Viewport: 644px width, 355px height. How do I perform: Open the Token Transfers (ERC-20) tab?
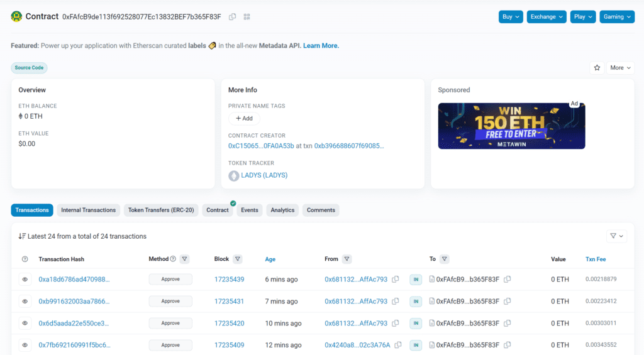(161, 210)
